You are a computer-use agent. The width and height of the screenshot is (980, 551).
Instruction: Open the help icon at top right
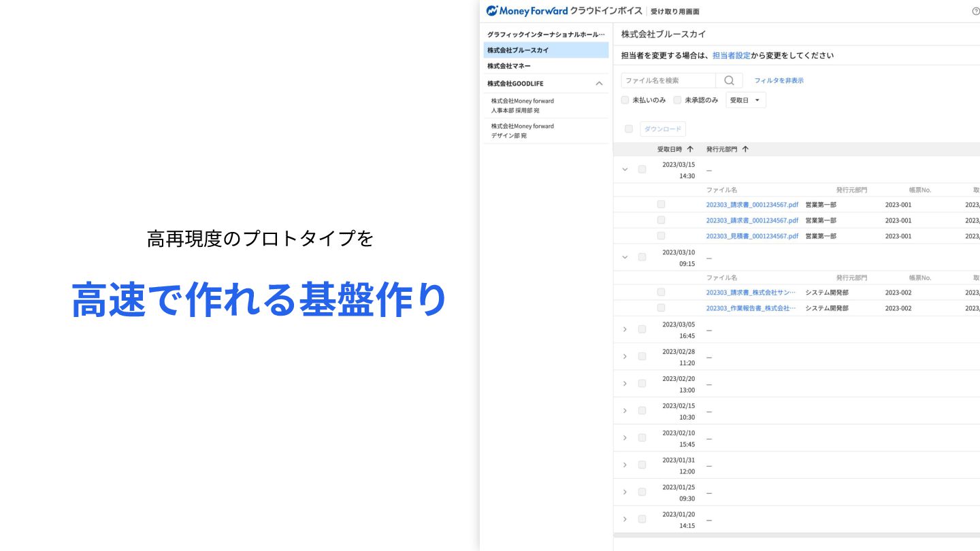(976, 12)
